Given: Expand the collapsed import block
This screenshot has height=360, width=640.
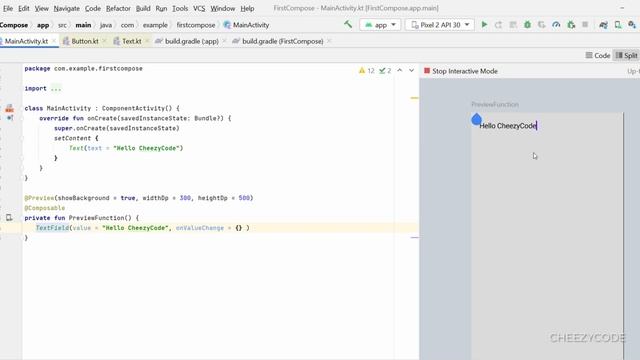Looking at the screenshot, I should 56,89.
